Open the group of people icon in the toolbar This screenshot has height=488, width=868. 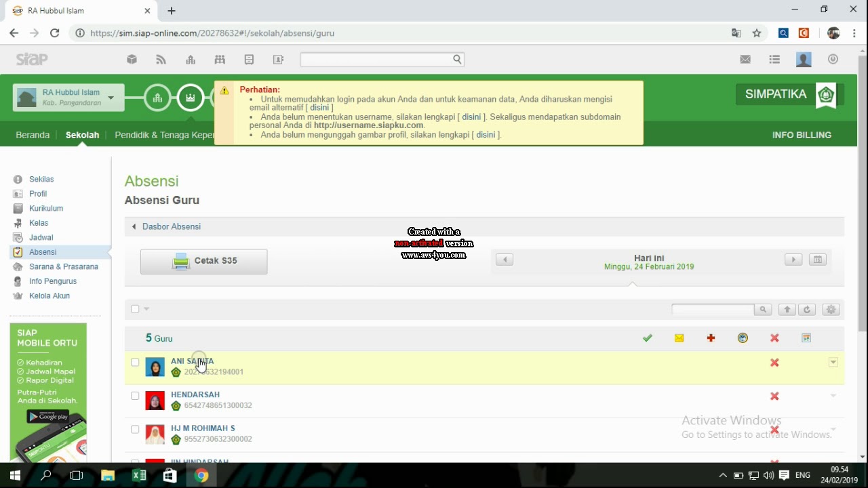(220, 60)
